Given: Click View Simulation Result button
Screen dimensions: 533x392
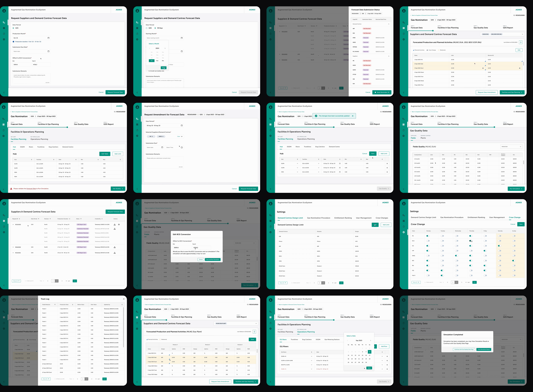Looking at the screenshot, I should 484,350.
